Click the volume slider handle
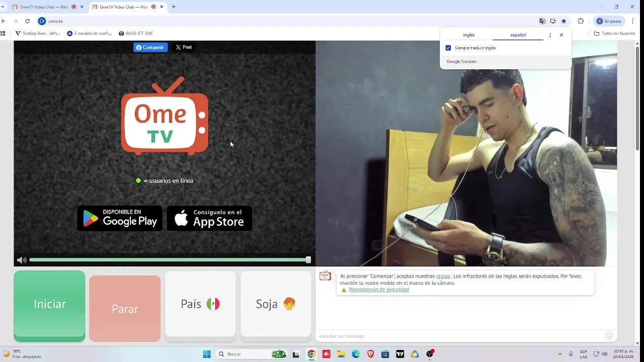The image size is (644, 362). pos(308,260)
